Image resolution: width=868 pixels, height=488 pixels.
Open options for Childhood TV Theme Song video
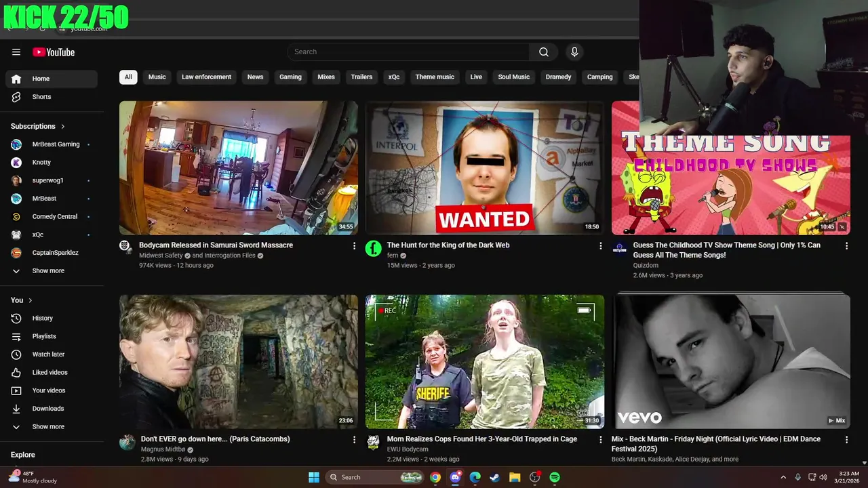[846, 246]
